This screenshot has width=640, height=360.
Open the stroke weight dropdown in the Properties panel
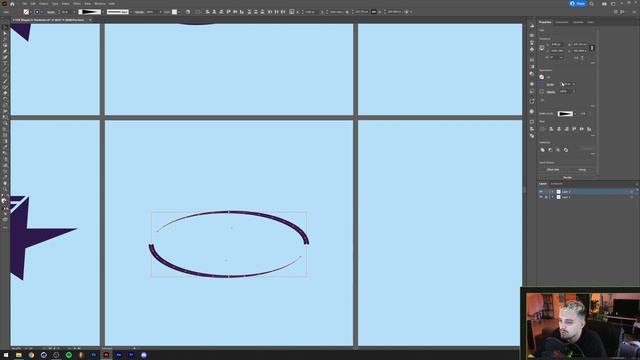click(x=574, y=84)
